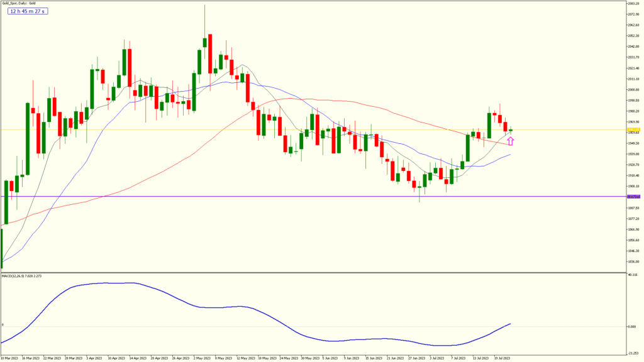Click the Gold_Spot, Daily chart title label
The height and width of the screenshot is (362, 644).
[x=20, y=3]
